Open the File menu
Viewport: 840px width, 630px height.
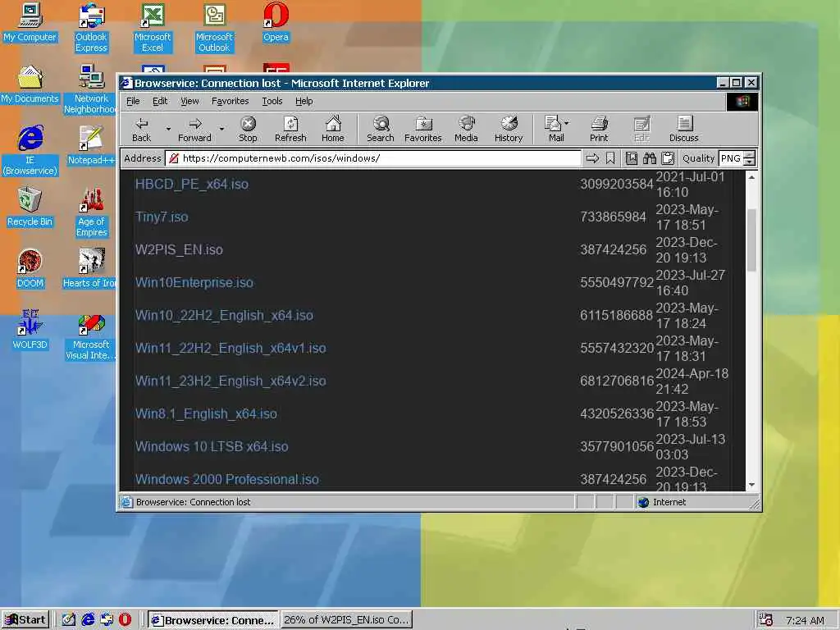tap(133, 101)
